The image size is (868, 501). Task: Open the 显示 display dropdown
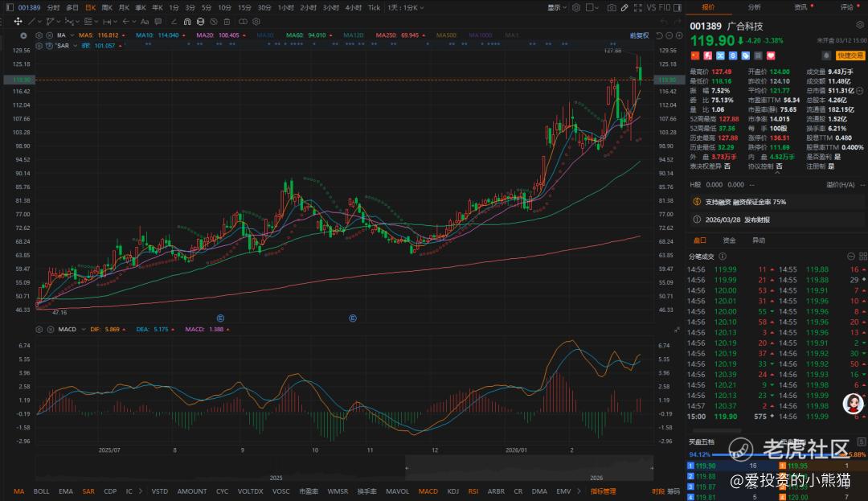[x=557, y=8]
